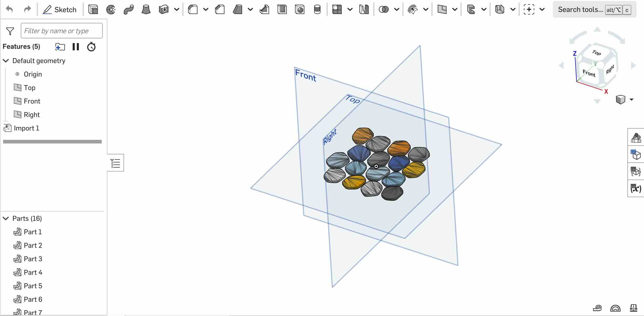Select Import 1 in the feature tree

tap(26, 128)
